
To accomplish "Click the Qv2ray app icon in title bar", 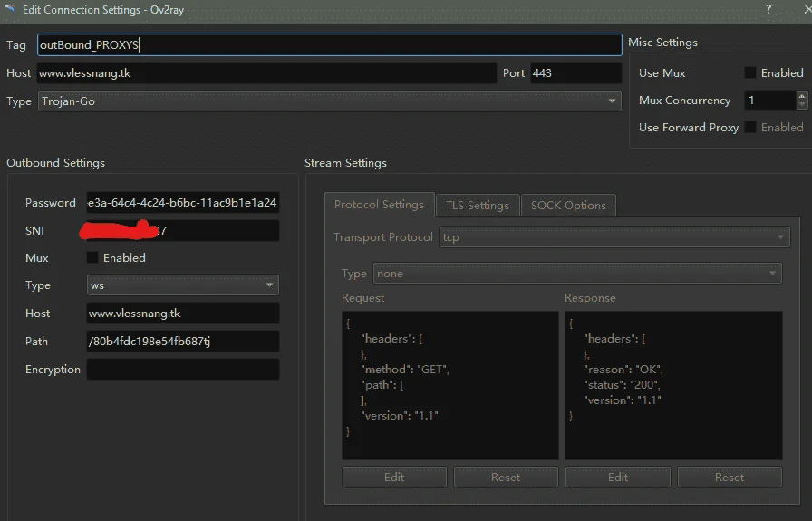I will 10,8.
